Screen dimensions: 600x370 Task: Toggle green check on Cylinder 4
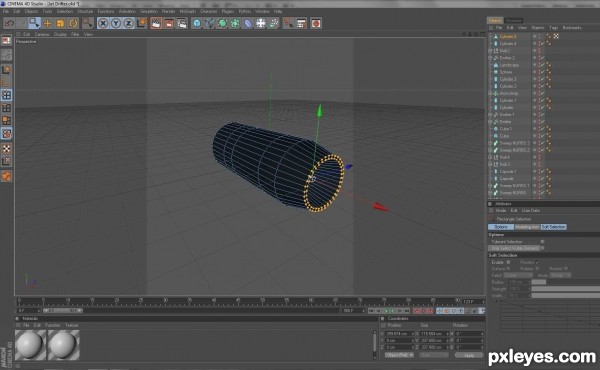pyautogui.click(x=543, y=44)
